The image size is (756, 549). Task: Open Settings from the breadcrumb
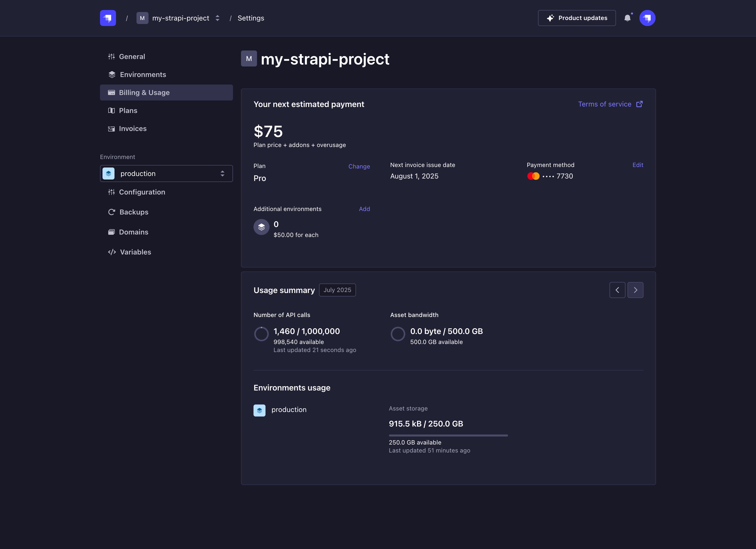tap(251, 18)
